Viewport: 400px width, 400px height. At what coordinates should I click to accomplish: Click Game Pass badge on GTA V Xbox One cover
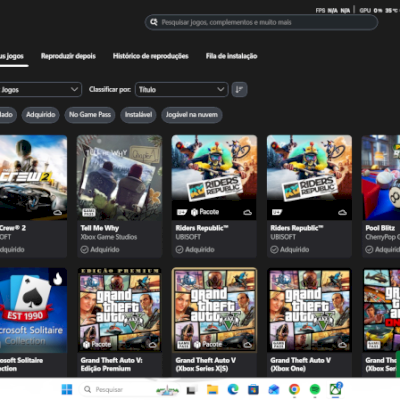(x=278, y=345)
